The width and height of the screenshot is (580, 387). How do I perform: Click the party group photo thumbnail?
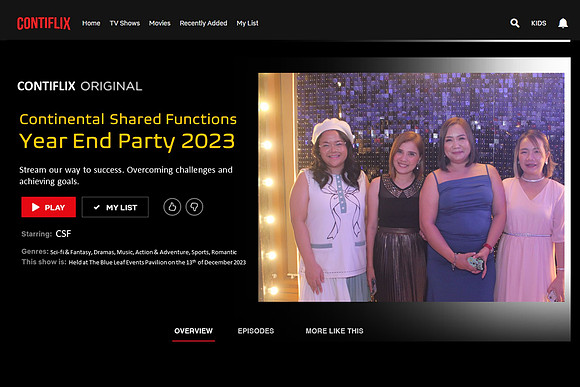click(411, 187)
